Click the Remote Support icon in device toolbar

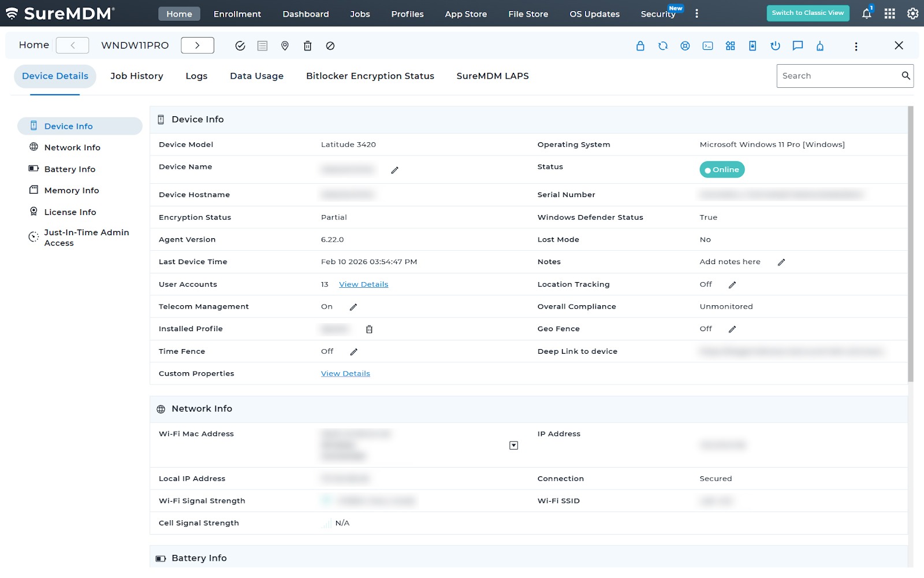coord(685,45)
